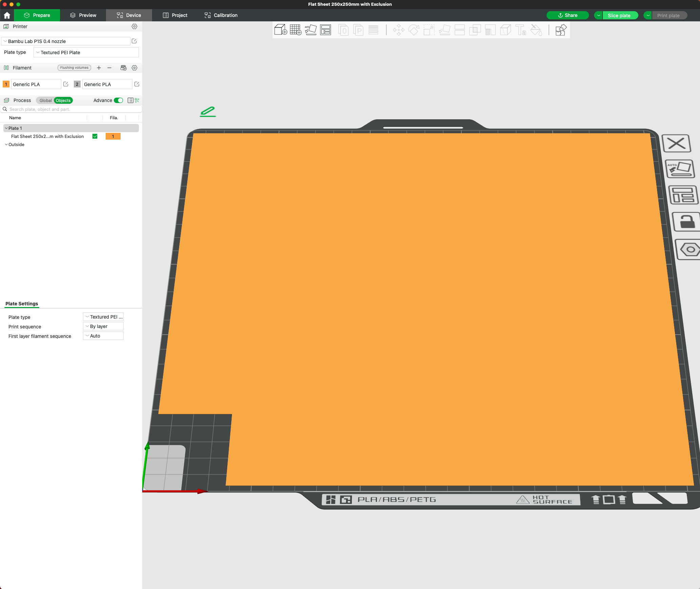Switch to the Preview tab
Viewport: 700px width, 589px height.
click(83, 15)
